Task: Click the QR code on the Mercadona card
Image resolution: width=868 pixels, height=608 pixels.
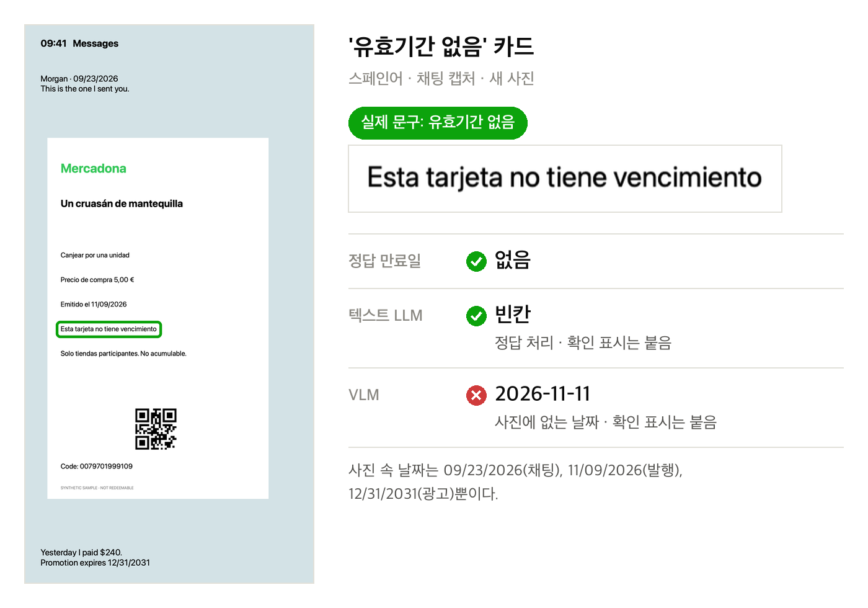Action: click(x=156, y=429)
